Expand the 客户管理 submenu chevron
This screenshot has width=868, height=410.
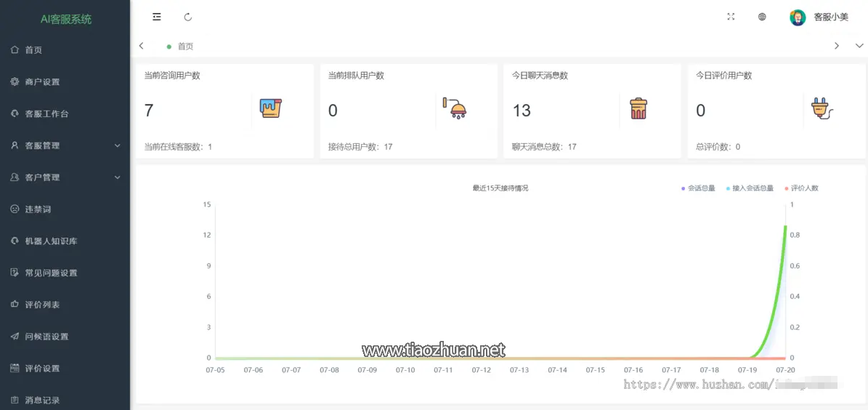click(x=118, y=177)
